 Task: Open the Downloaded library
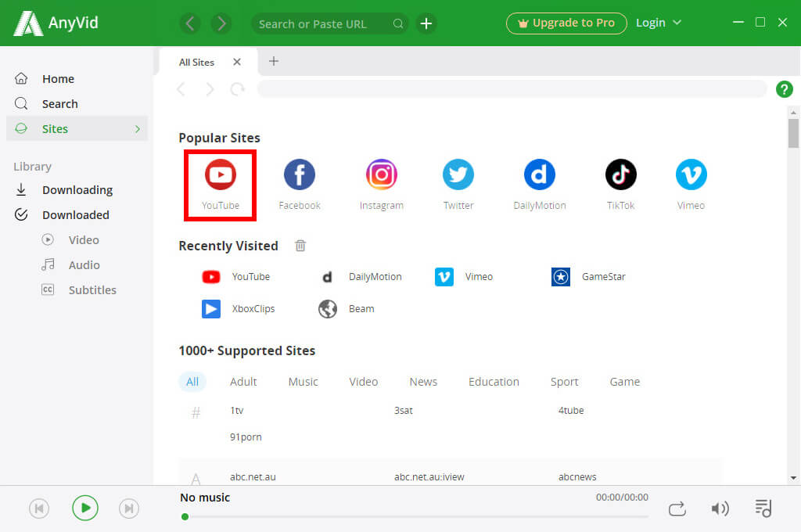pyautogui.click(x=76, y=214)
